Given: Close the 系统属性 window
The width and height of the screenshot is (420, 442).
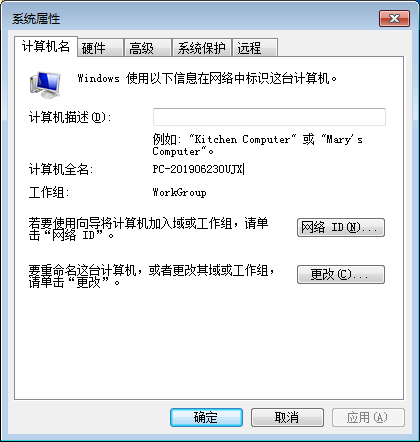Looking at the screenshot, I should [394, 19].
